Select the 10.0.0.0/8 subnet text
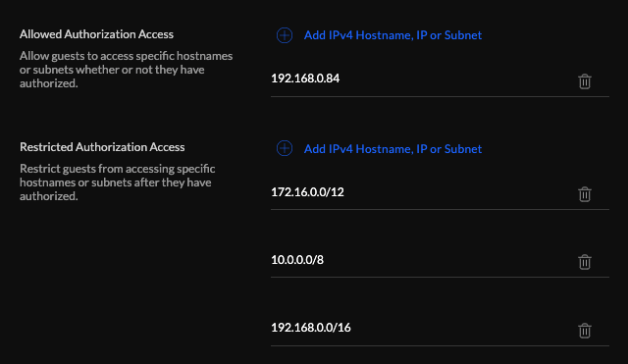This screenshot has height=364, width=628. (297, 260)
